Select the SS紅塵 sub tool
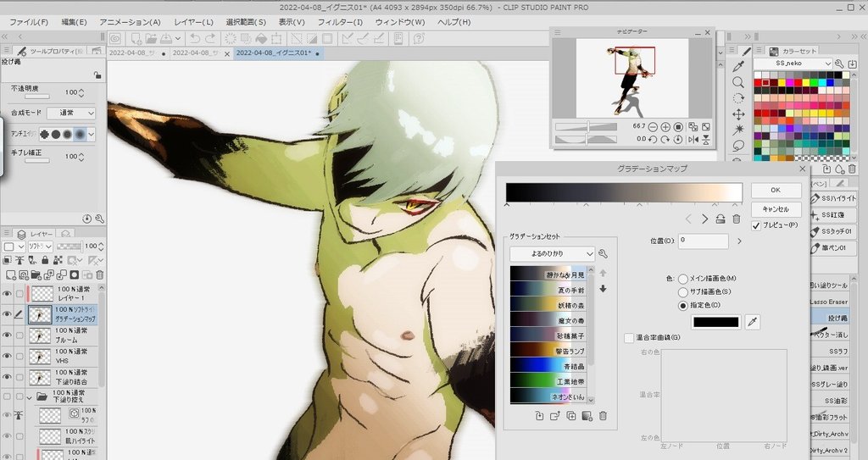The width and height of the screenshot is (868, 460). tap(834, 215)
